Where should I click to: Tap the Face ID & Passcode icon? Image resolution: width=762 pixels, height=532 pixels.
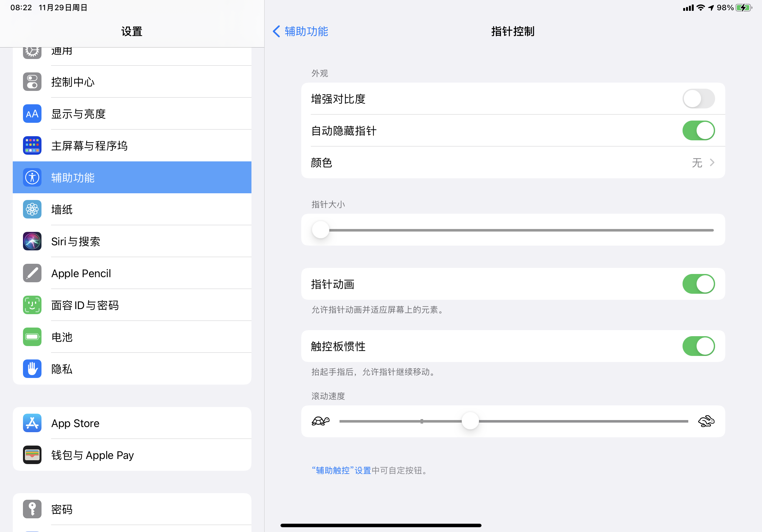point(32,305)
